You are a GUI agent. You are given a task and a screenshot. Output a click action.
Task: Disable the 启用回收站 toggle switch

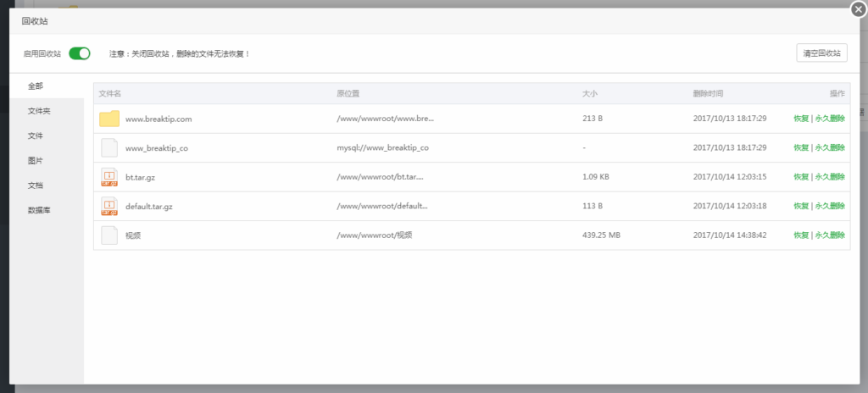pyautogui.click(x=80, y=53)
